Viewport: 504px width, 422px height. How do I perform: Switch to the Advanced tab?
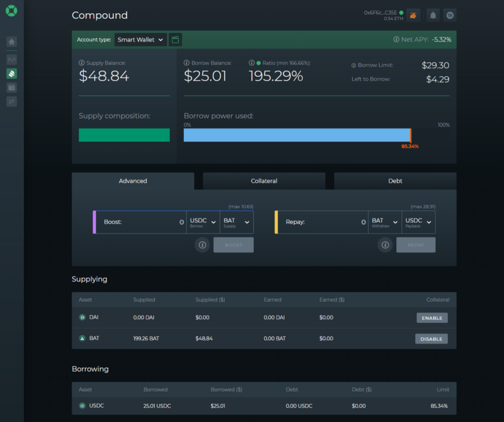coord(133,181)
